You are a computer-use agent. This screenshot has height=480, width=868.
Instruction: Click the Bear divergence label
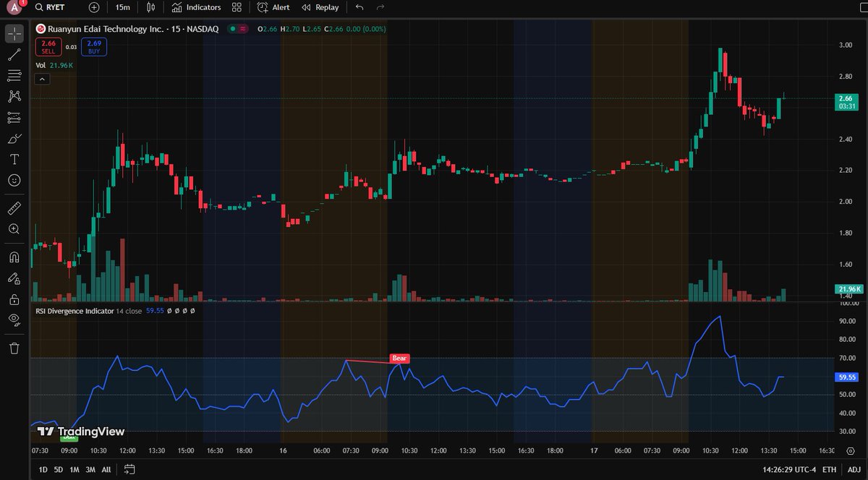pyautogui.click(x=399, y=358)
